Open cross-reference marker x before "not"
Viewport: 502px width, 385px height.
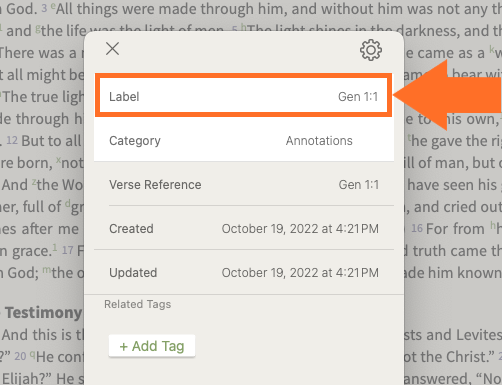(x=59, y=160)
